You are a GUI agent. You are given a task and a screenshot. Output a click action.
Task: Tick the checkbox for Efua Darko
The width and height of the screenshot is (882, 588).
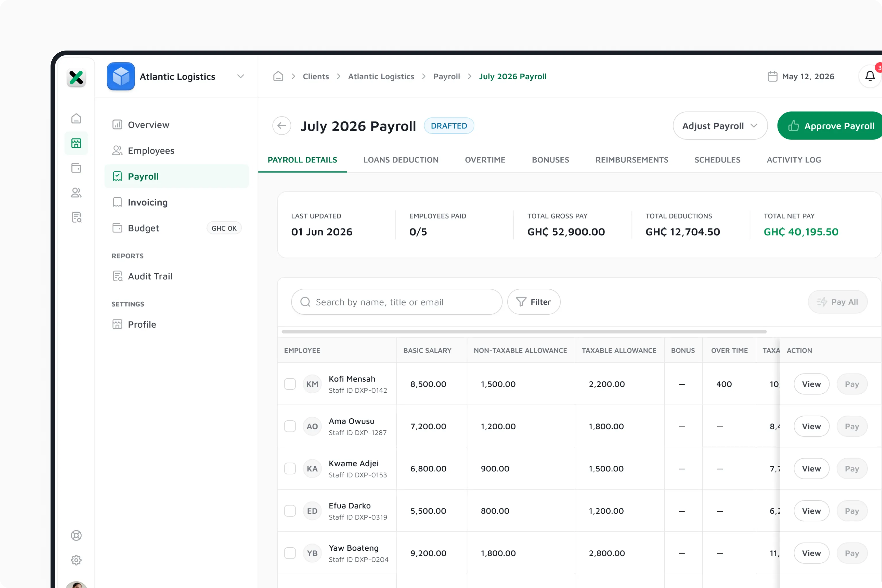[290, 511]
